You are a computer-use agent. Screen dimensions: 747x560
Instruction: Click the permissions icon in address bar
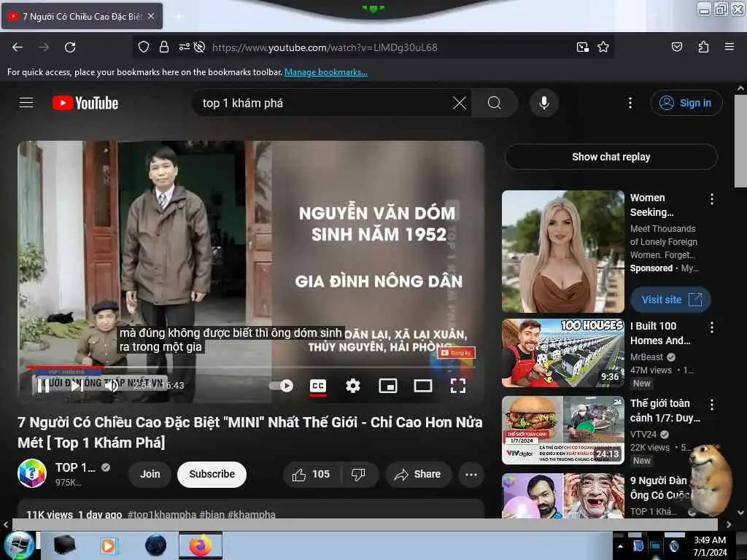pyautogui.click(x=184, y=47)
